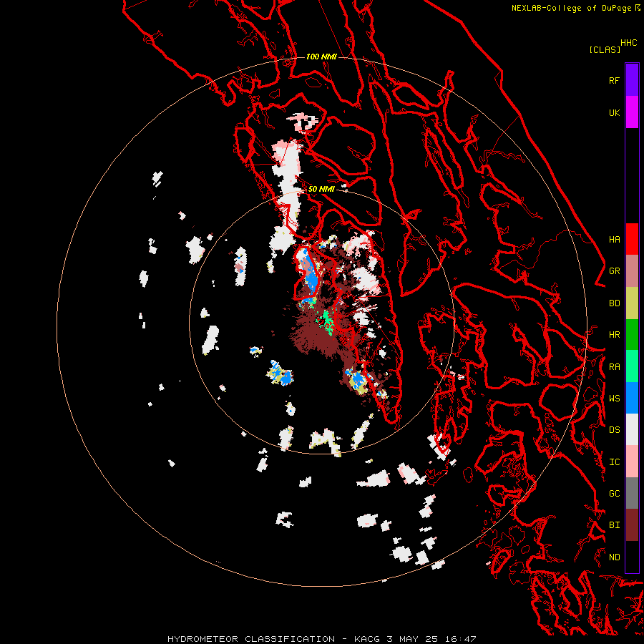Click the GC legend label

(614, 493)
